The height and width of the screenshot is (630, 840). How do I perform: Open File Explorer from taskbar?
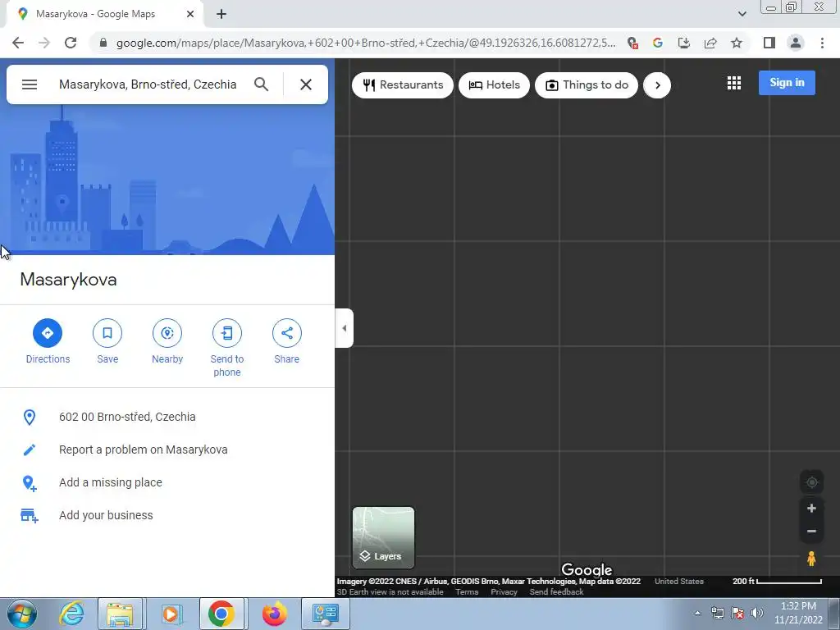120,614
